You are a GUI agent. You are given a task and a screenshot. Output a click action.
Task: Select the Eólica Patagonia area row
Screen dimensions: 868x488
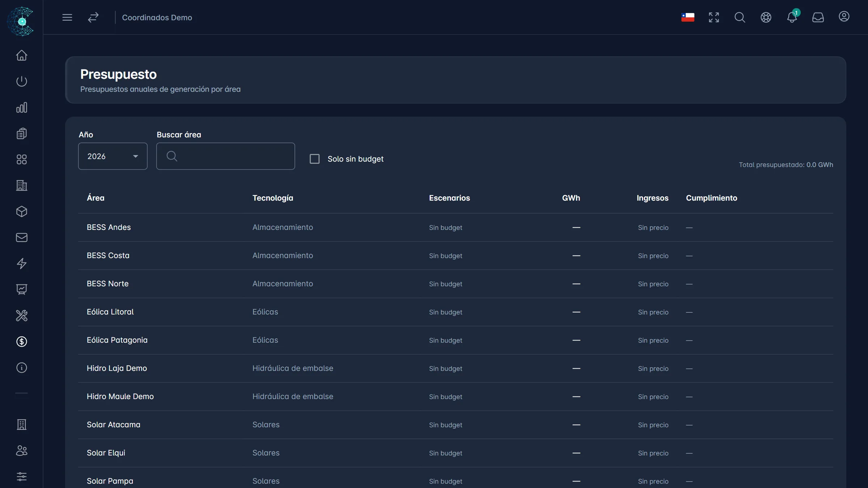coord(456,340)
